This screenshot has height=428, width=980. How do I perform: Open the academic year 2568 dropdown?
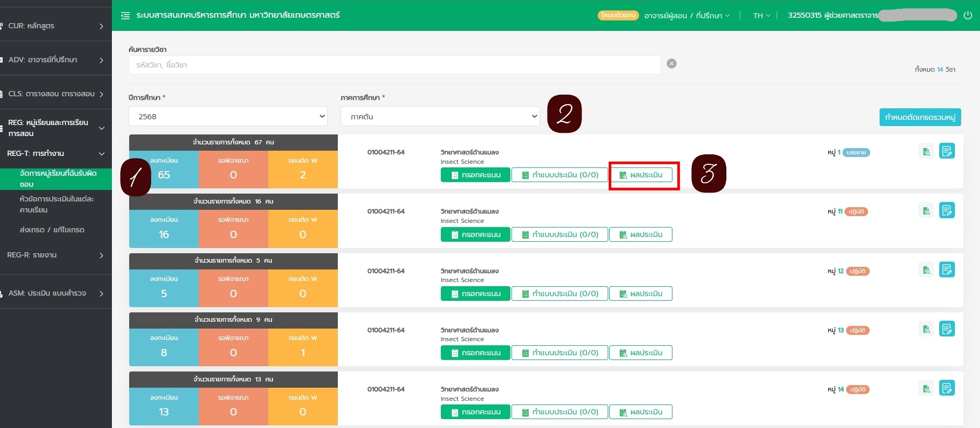pos(228,116)
